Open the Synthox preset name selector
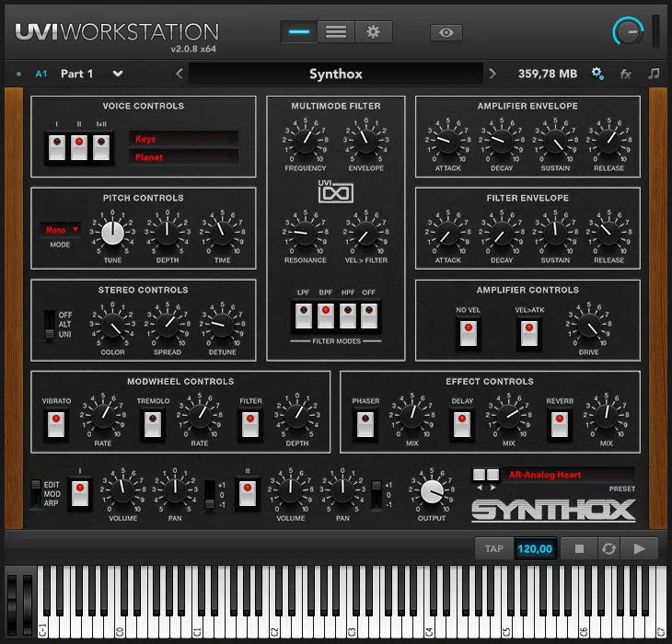The width and height of the screenshot is (672, 644). click(335, 74)
